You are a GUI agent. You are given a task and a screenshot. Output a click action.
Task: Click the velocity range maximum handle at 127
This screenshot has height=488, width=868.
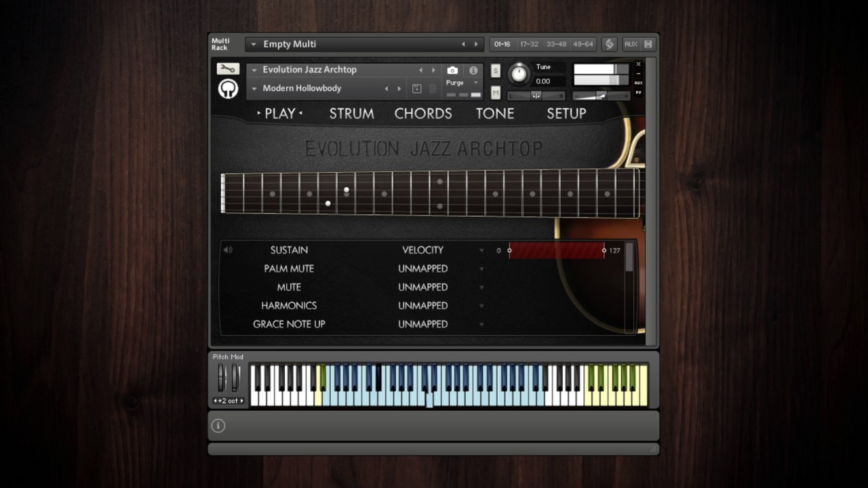(x=604, y=251)
